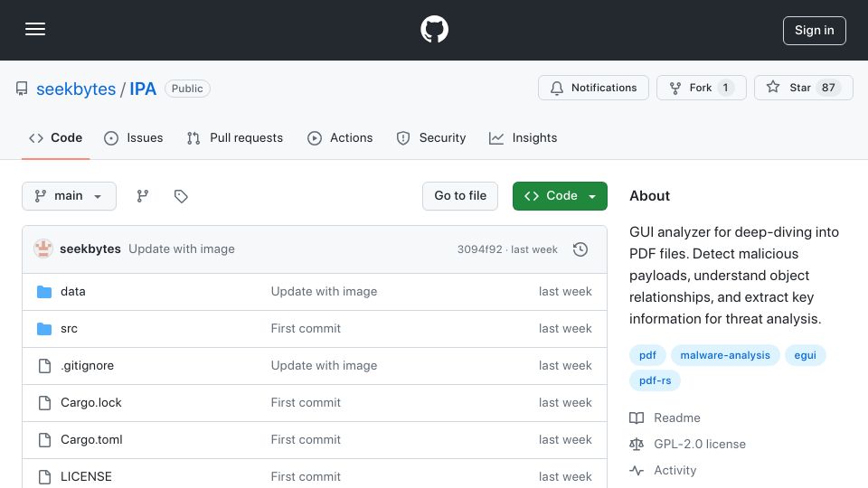This screenshot has width=868, height=488.
Task: Click the Sign in button
Action: click(x=815, y=31)
